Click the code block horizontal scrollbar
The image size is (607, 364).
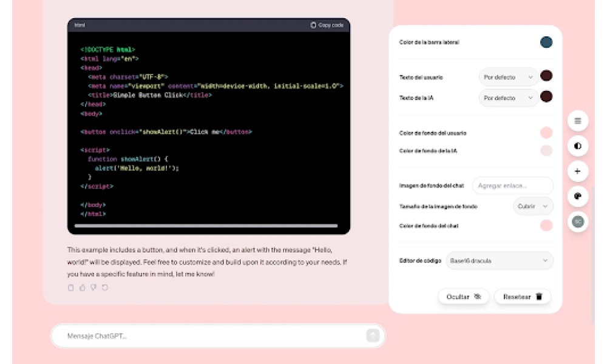206,226
